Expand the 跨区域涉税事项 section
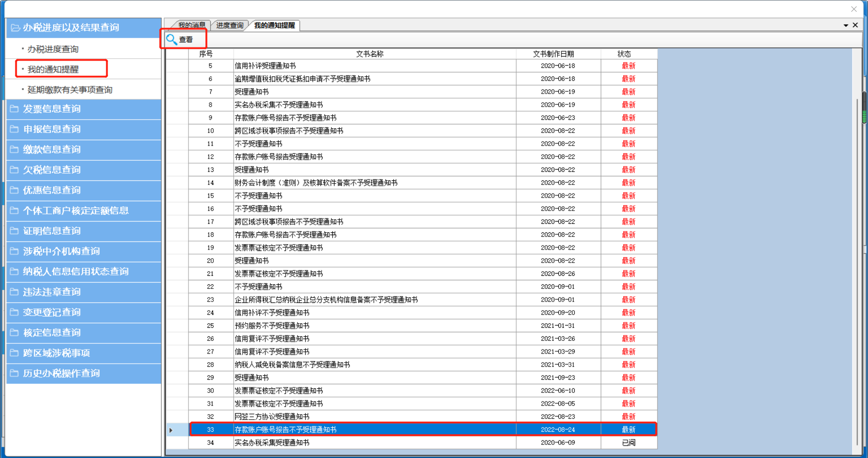This screenshot has height=458, width=868. [x=57, y=353]
